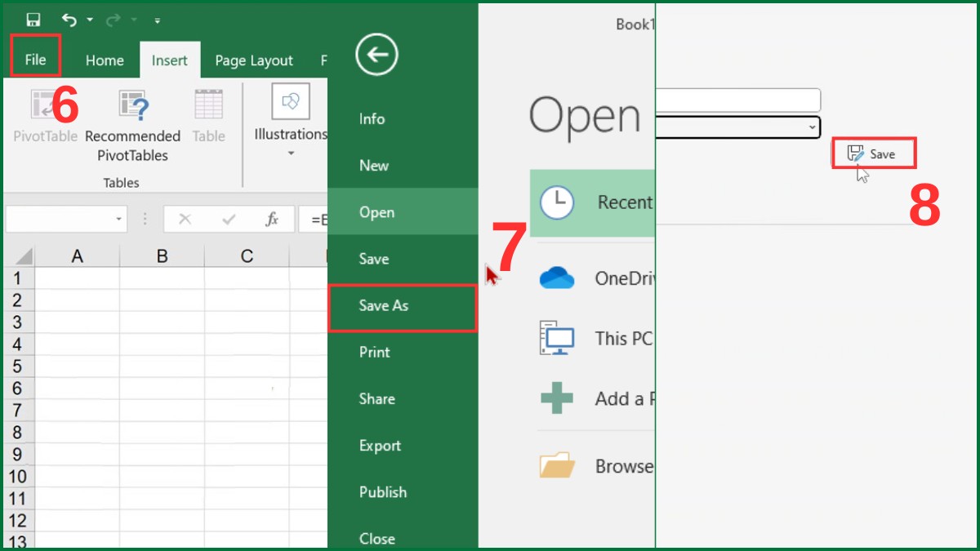Switch to the Page Layout tab
Viewport: 980px width, 551px height.
(x=253, y=60)
